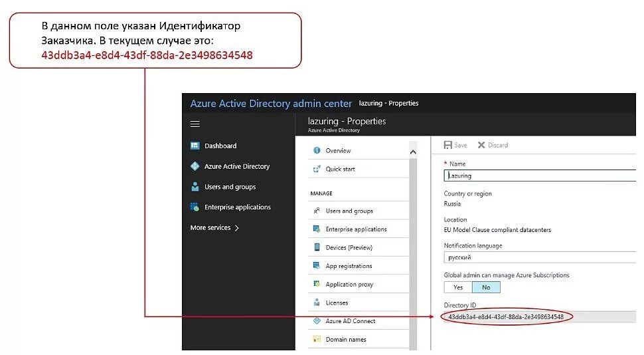Open the Notification language dropdown
The image size is (644, 355).
540,257
